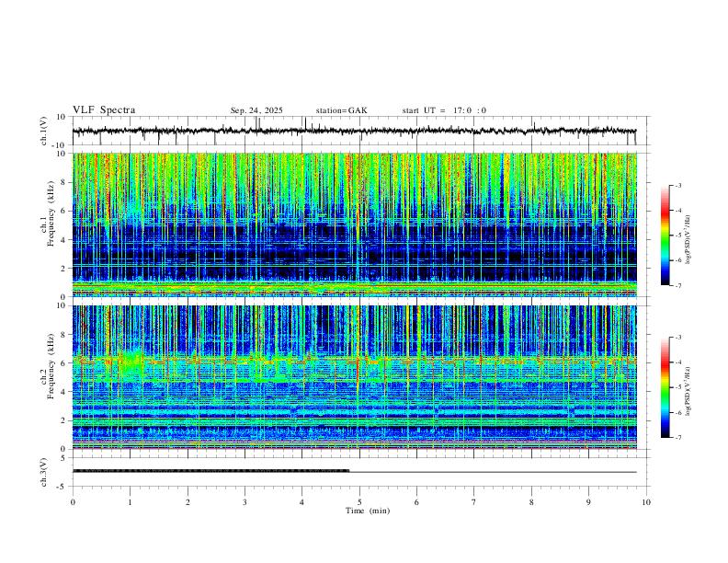Click the ch.1(V) axis label
Viewport: 728px width, 563px height.
43,131
